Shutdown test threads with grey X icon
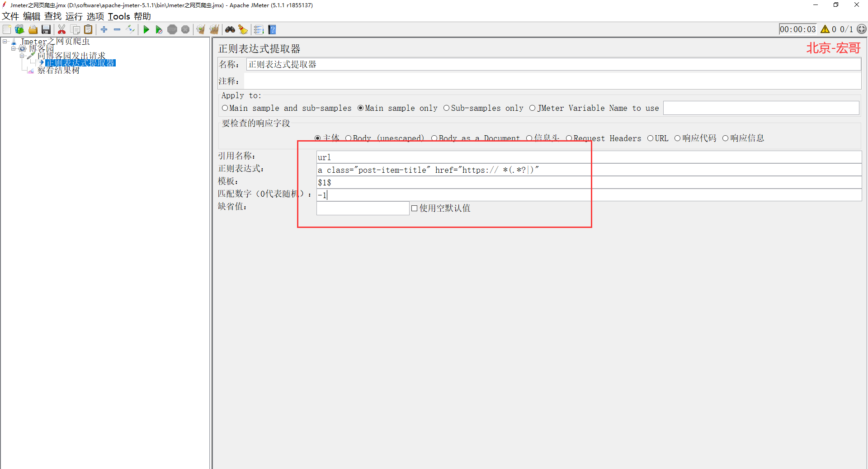Image resolution: width=868 pixels, height=469 pixels. [x=185, y=30]
